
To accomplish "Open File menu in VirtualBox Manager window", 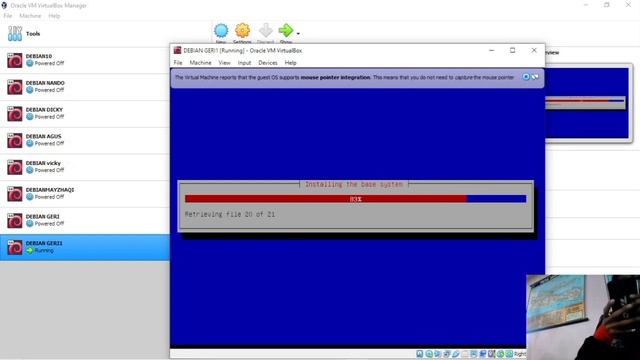I will tap(8, 16).
